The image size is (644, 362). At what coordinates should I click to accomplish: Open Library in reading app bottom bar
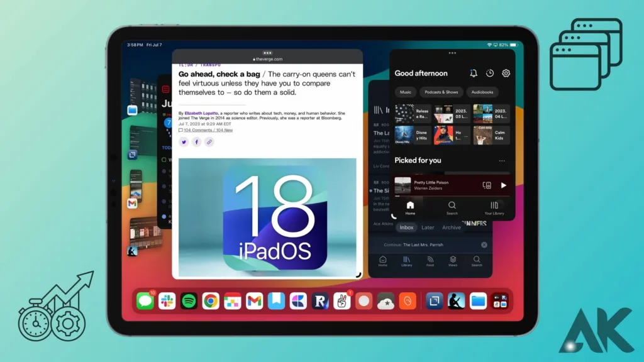click(407, 261)
